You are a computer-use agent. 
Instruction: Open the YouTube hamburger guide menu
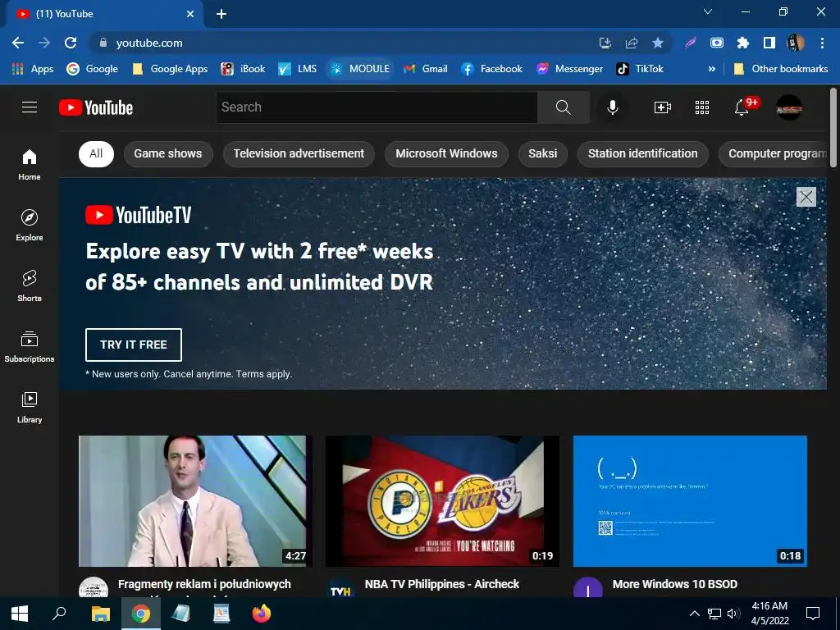(30, 107)
